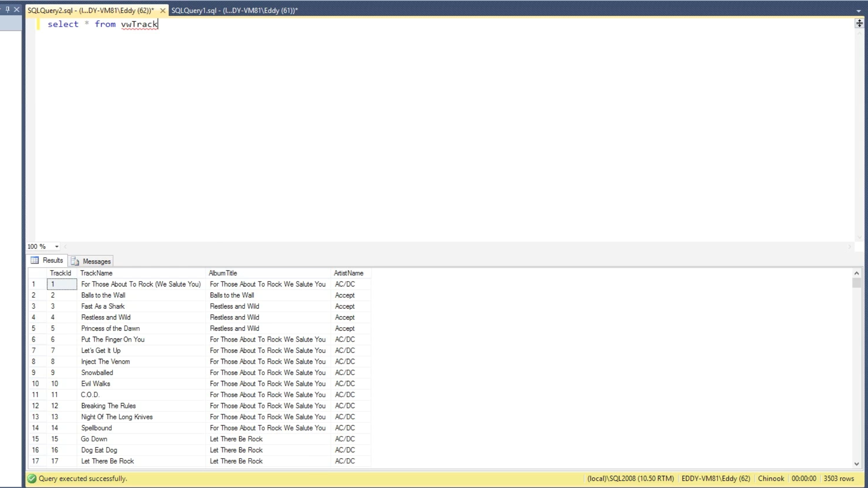
Task: Close the SQLQuery2.sql tab with its X
Action: coord(163,10)
